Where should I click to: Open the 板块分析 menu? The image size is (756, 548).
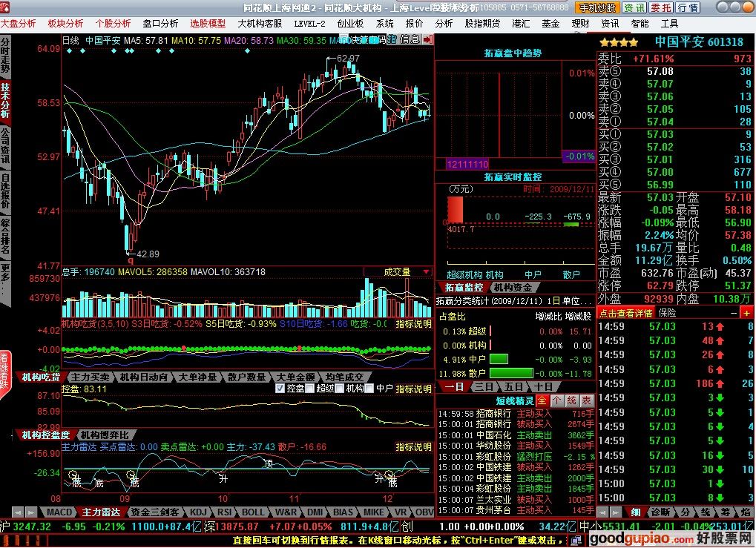click(65, 24)
